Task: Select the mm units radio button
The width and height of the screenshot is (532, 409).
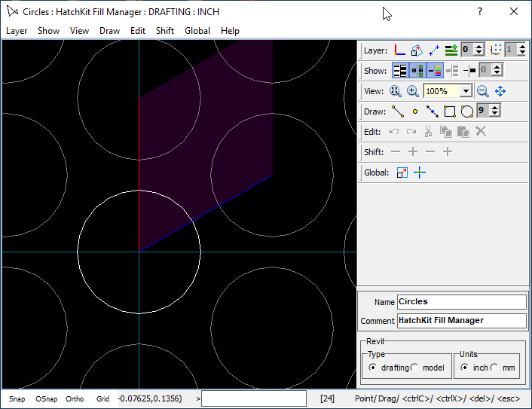Action: (494, 367)
